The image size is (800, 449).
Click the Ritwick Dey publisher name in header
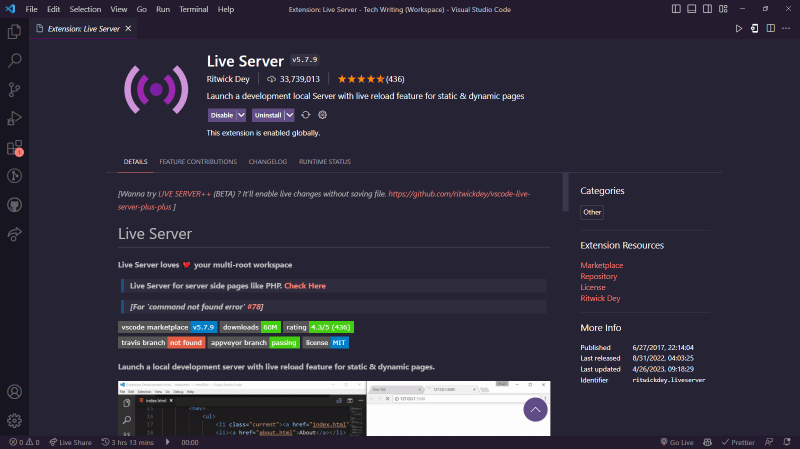[228, 79]
